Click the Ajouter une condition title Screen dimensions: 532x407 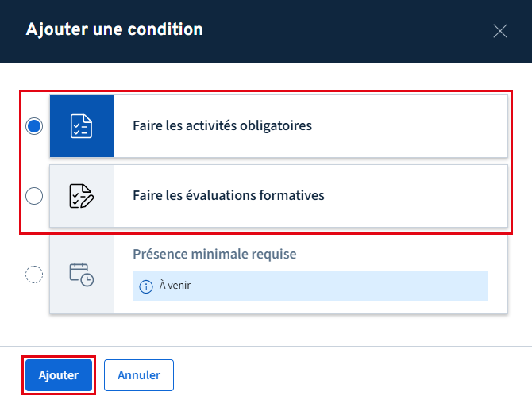point(114,30)
